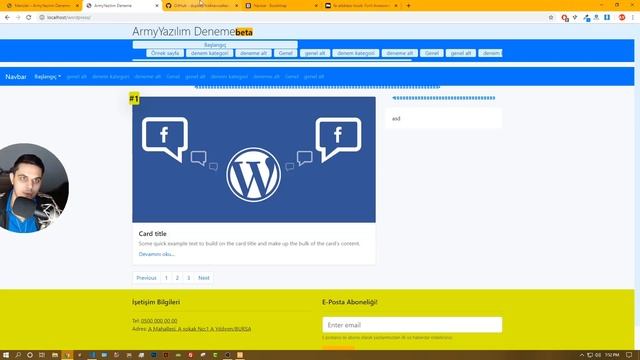The width and height of the screenshot is (640, 360).
Task: Click the A Mahallesi address link
Action: pos(200,329)
